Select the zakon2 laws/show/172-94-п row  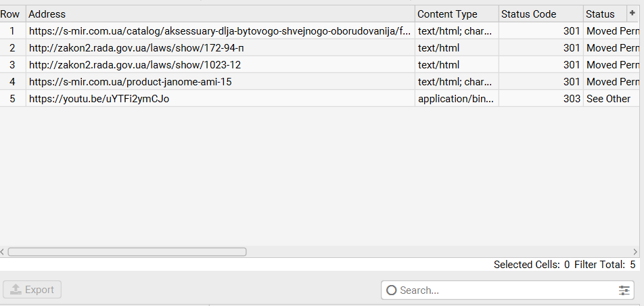(x=319, y=48)
